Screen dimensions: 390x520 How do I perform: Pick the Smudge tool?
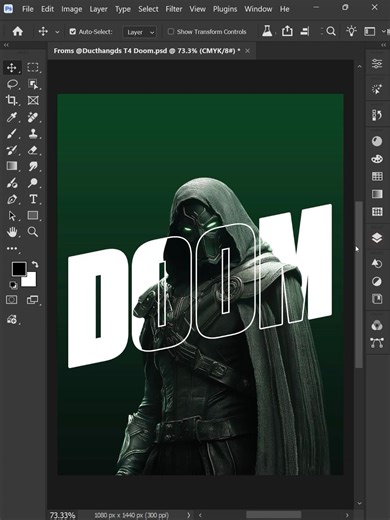point(33,166)
